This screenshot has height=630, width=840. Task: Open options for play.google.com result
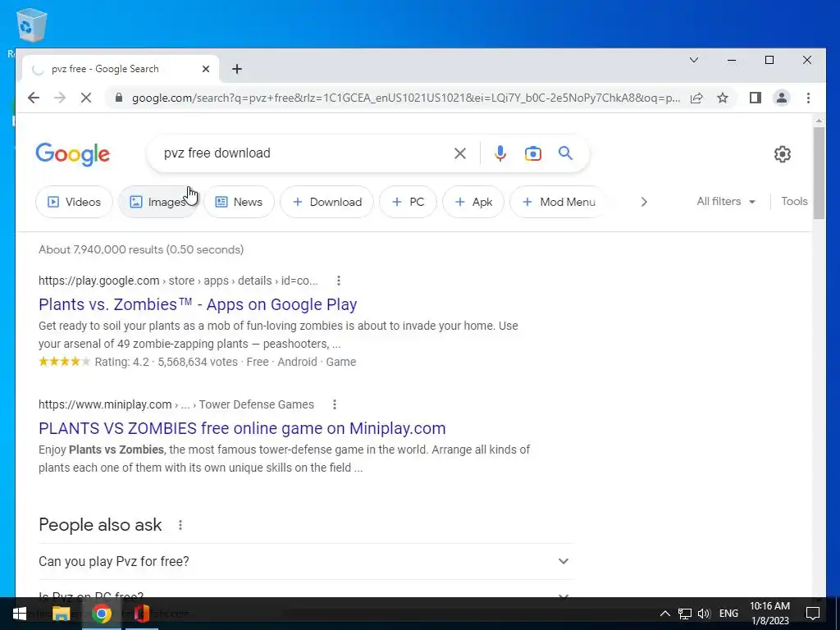coord(338,281)
